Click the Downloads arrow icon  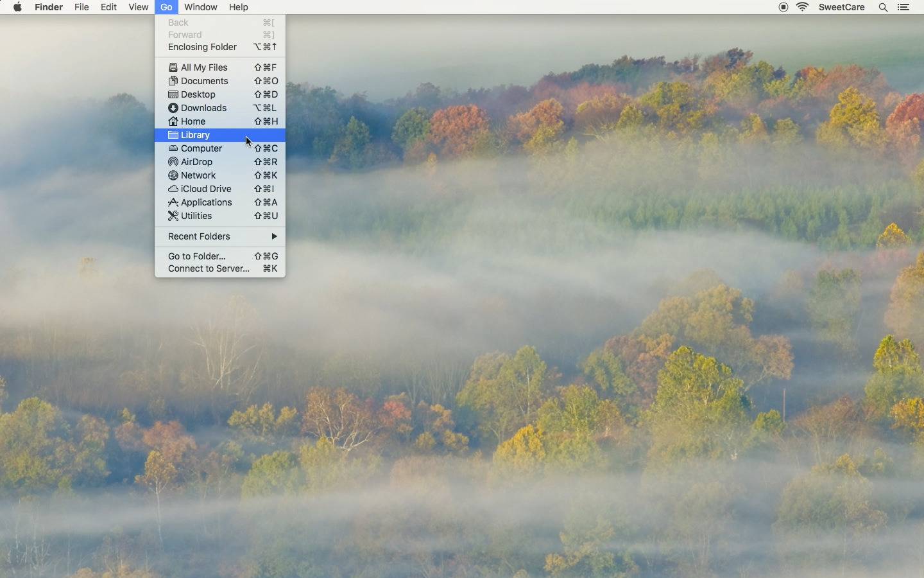click(x=173, y=108)
